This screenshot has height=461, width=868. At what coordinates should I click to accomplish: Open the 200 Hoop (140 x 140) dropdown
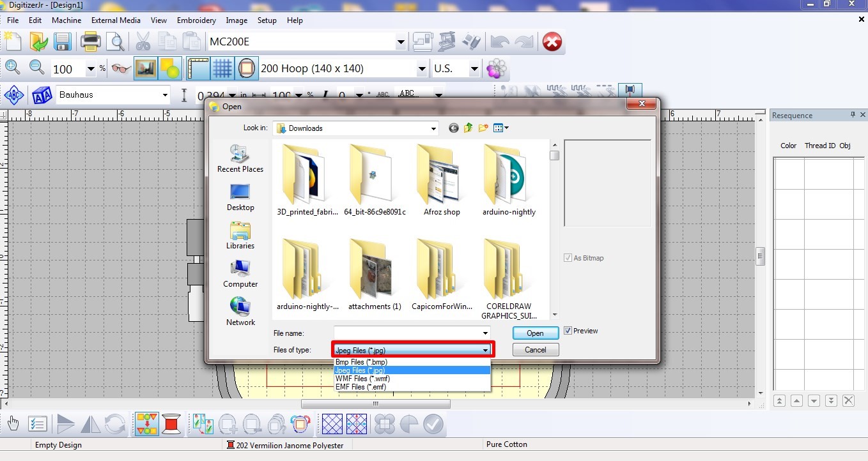pyautogui.click(x=422, y=68)
